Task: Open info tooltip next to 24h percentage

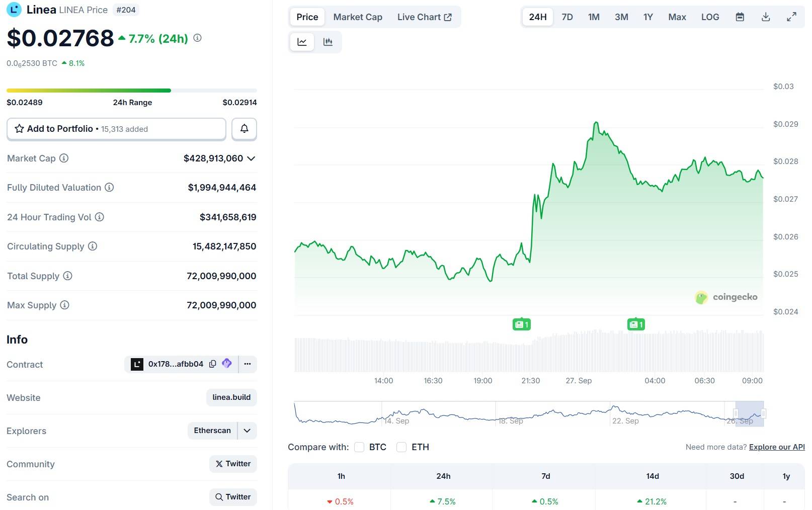Action: tap(198, 38)
